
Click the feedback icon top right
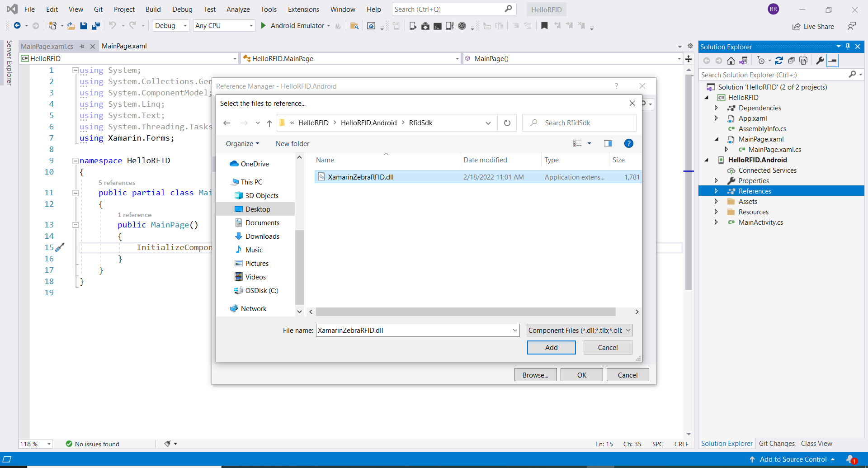[x=852, y=26]
